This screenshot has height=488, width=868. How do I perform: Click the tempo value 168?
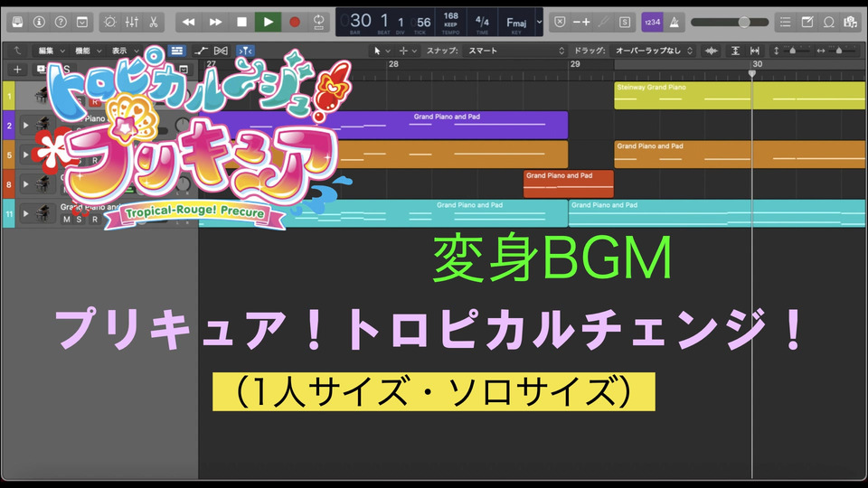pos(450,16)
